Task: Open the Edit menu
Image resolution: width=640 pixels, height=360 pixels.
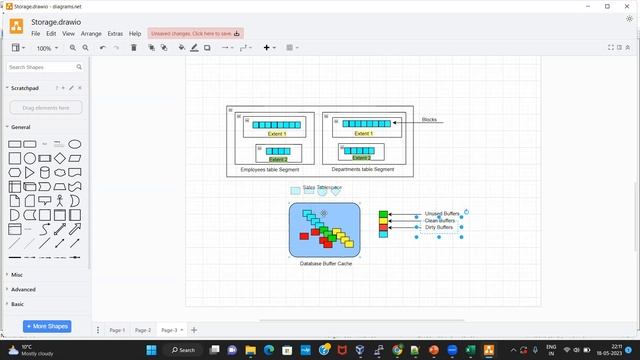Action: (51, 33)
